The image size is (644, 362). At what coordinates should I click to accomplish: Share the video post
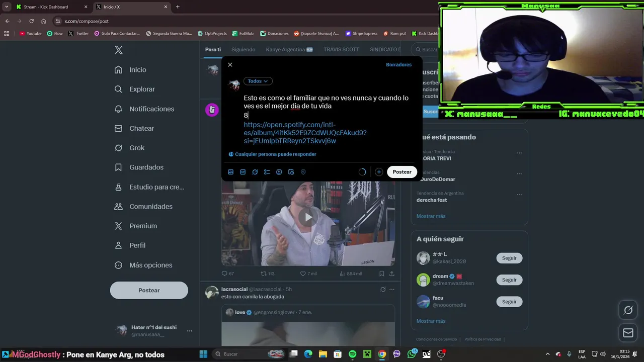click(392, 274)
